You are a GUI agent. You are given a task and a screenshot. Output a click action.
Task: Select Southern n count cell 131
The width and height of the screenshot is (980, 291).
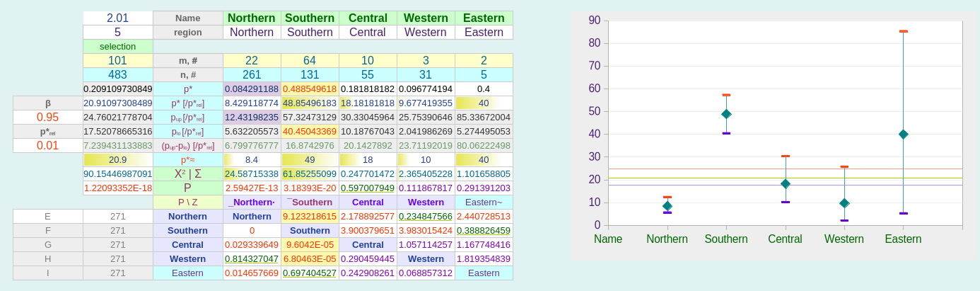pos(310,75)
